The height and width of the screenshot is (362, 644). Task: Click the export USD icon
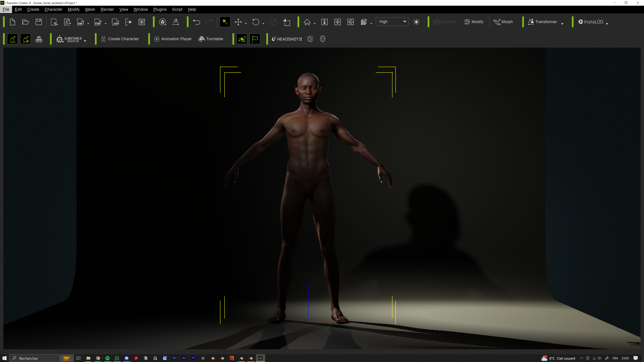pos(116,22)
